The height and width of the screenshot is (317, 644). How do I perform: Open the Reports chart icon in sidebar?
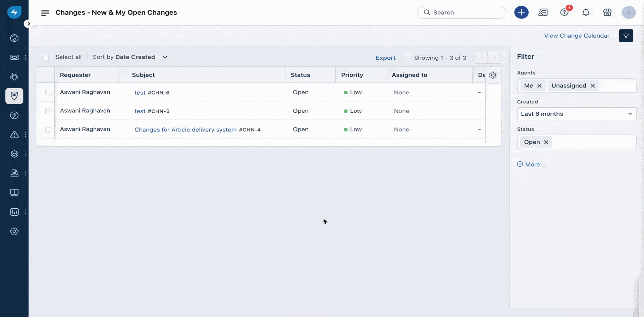(14, 212)
